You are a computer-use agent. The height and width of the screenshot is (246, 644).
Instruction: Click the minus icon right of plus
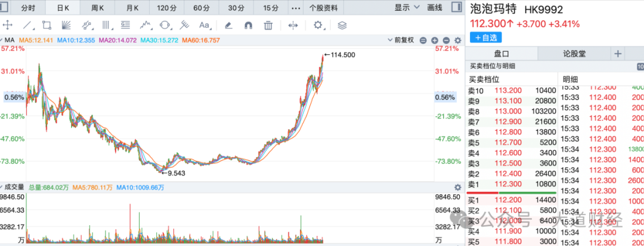pyautogui.click(x=447, y=40)
